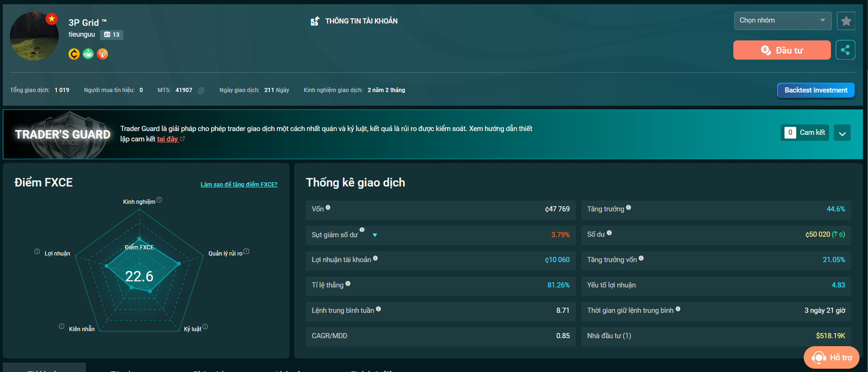Click info icon beside Lợi nhuận on radar chart
This screenshot has height=372, width=868.
coord(37,251)
